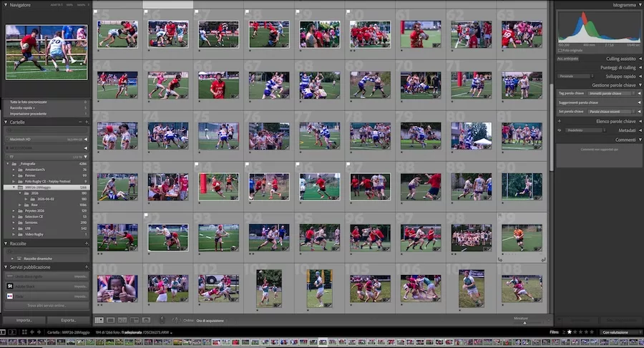This screenshot has height=348, width=644.
Task: Collapse the Istogramma panel header
Action: coord(640,5)
